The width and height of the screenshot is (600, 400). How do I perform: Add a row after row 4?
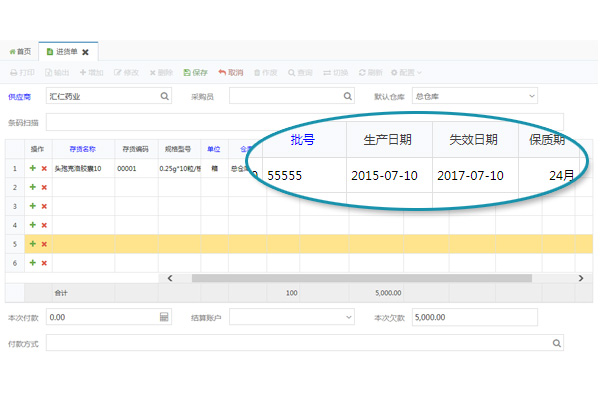tap(33, 225)
